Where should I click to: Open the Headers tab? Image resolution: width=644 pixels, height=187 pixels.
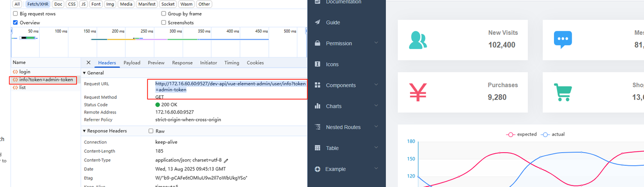(107, 63)
